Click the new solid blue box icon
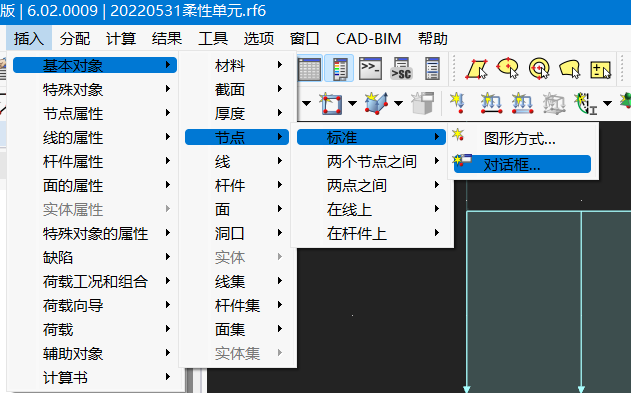 tap(376, 104)
